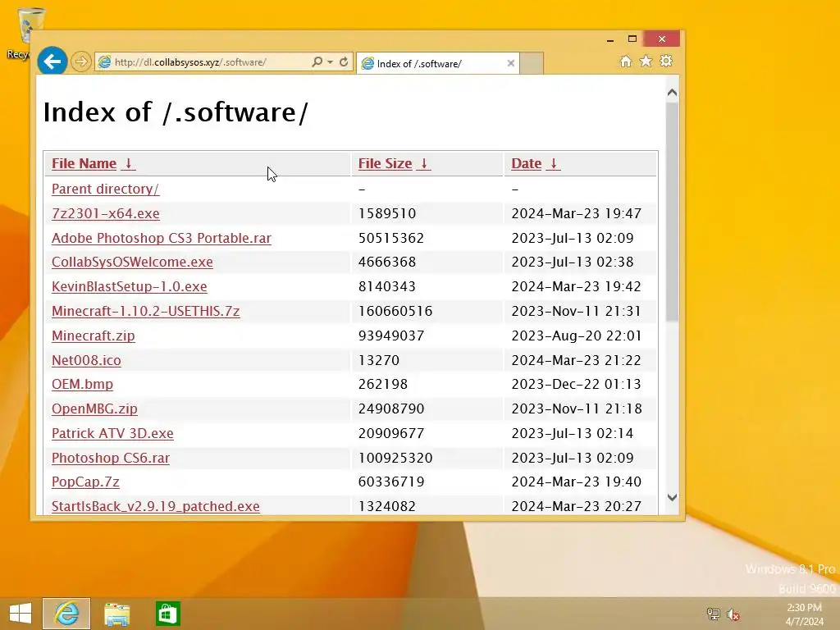Screen dimensions: 840x630
Task: Open Favorites star icon
Action: (646, 61)
